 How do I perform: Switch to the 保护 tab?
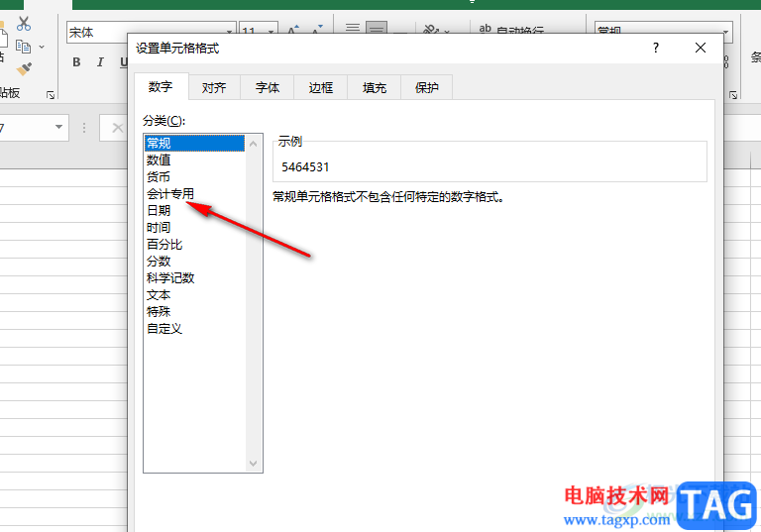[x=427, y=88]
